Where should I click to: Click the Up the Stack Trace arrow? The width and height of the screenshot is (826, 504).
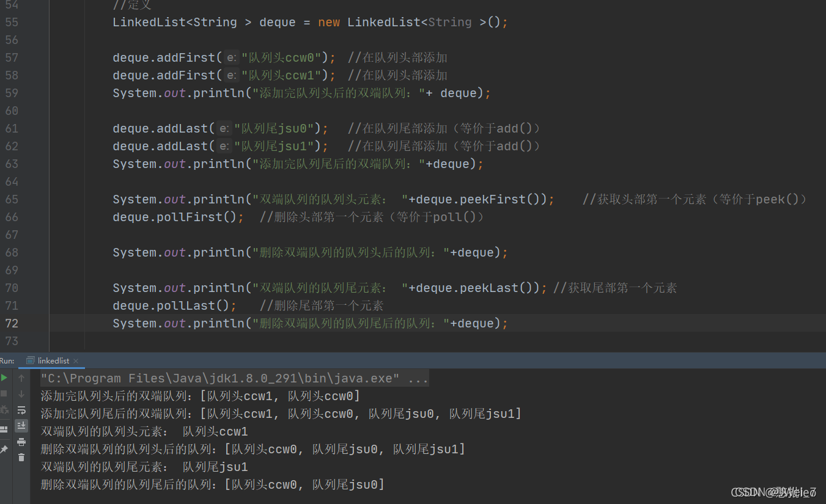point(21,378)
